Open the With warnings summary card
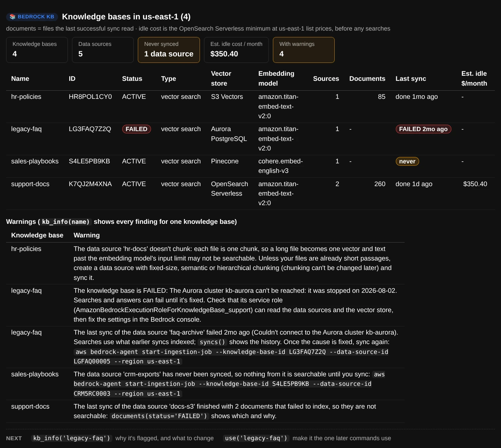501x448 pixels. pos(304,50)
